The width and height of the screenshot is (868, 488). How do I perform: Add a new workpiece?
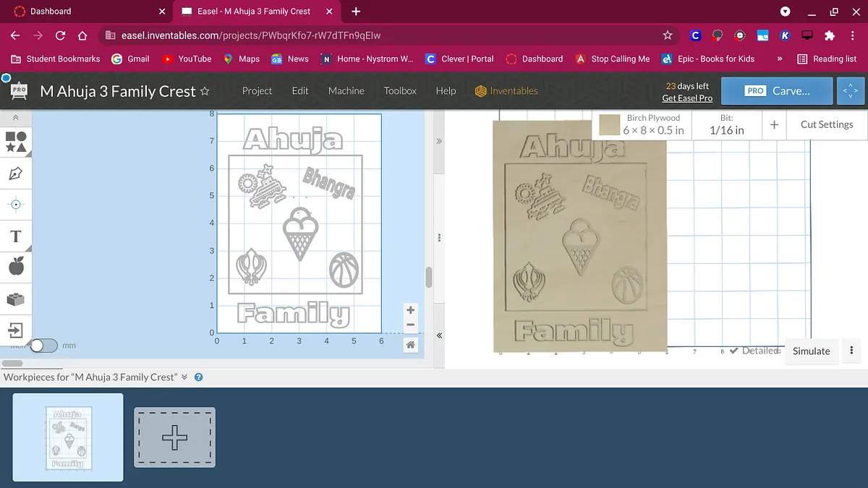pyautogui.click(x=174, y=437)
